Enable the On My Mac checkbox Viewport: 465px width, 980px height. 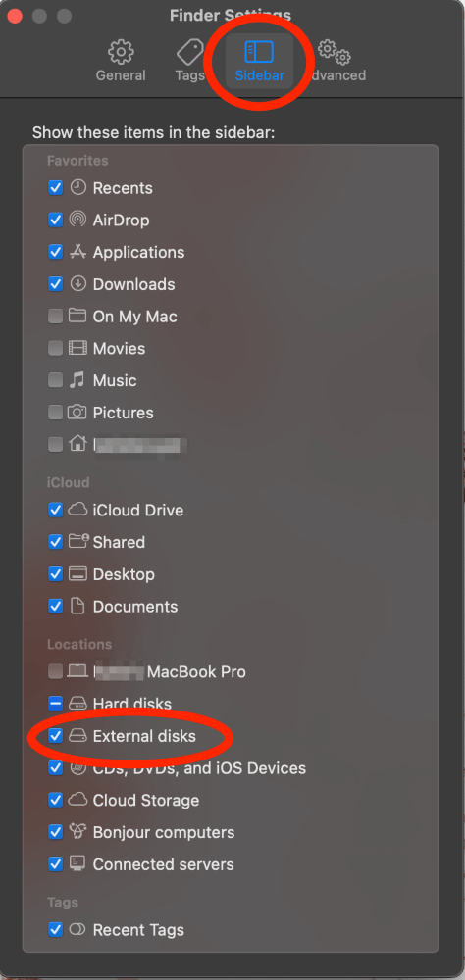[56, 317]
